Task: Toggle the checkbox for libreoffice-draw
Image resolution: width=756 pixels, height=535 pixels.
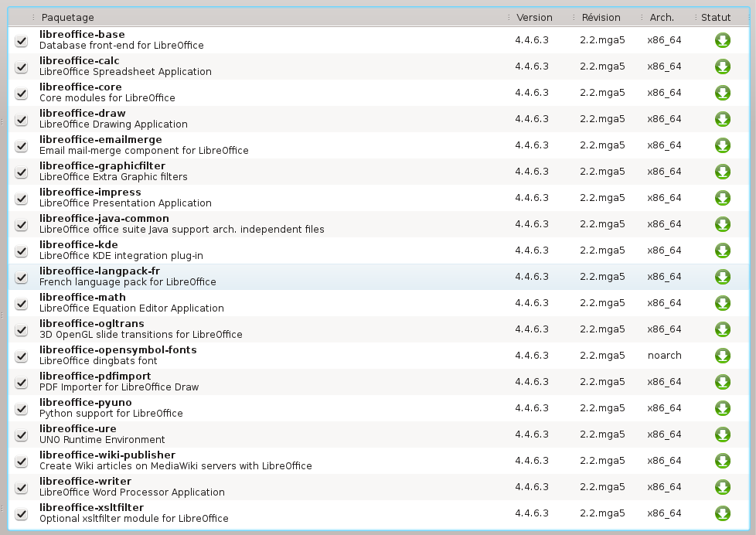Action: coord(21,119)
